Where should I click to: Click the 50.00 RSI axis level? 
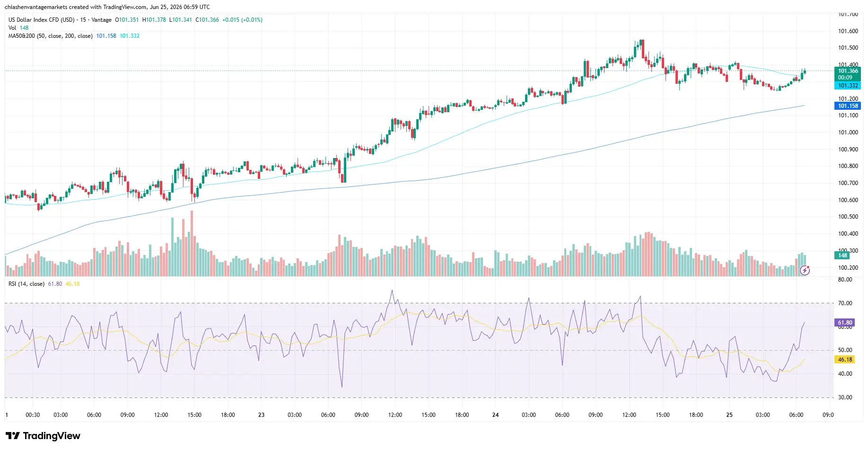pos(845,350)
